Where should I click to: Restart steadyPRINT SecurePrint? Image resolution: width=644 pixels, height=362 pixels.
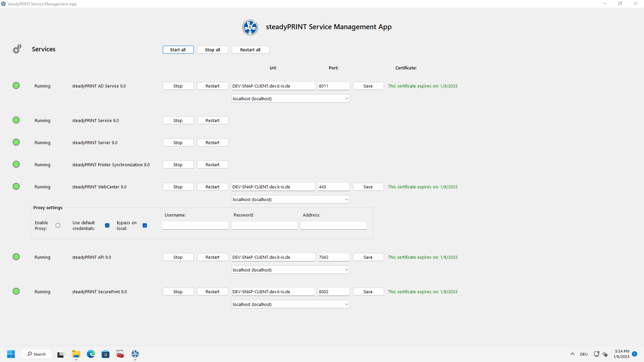[213, 291]
